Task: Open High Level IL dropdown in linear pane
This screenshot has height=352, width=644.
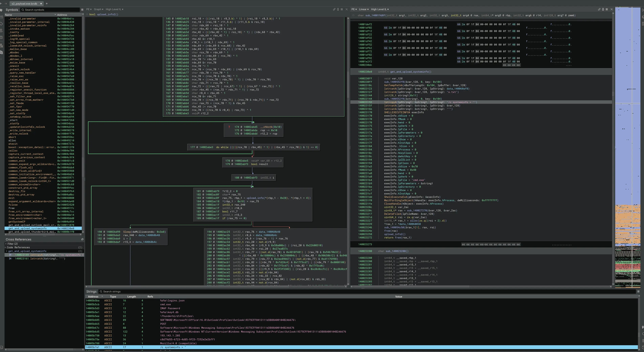Action: click(379, 9)
